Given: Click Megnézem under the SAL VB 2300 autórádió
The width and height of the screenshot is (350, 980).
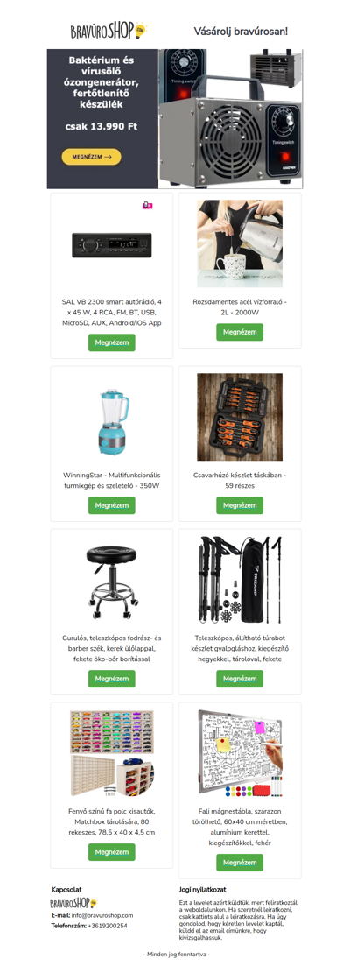Looking at the screenshot, I should point(112,342).
